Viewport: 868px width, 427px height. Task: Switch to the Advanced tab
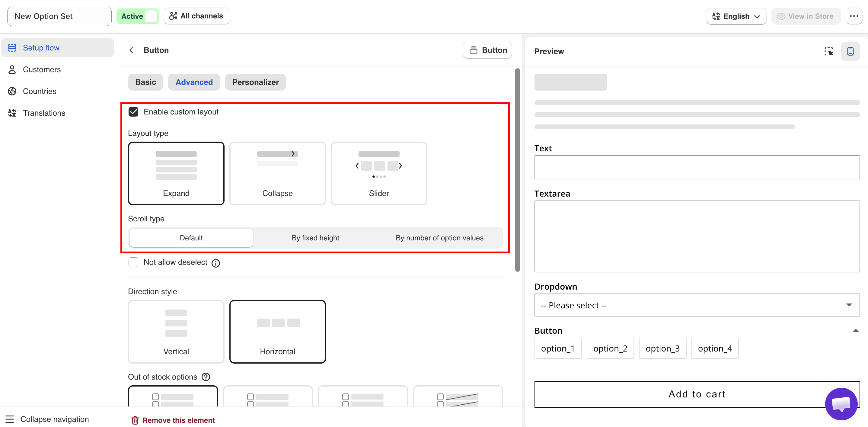coord(194,82)
